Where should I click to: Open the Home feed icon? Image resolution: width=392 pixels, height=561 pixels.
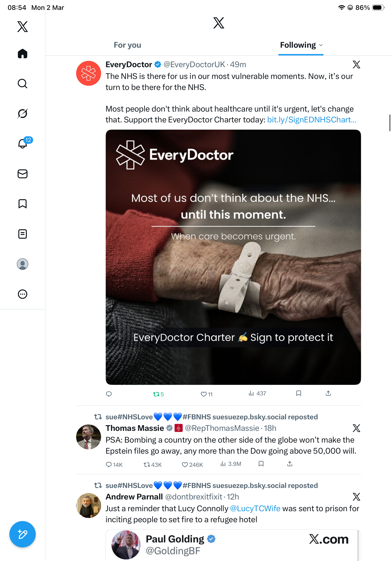[x=23, y=54]
